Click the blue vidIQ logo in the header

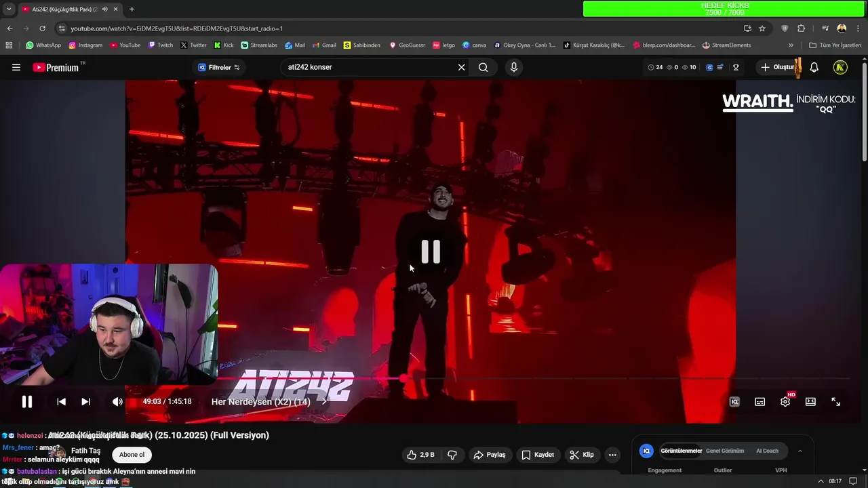709,67
